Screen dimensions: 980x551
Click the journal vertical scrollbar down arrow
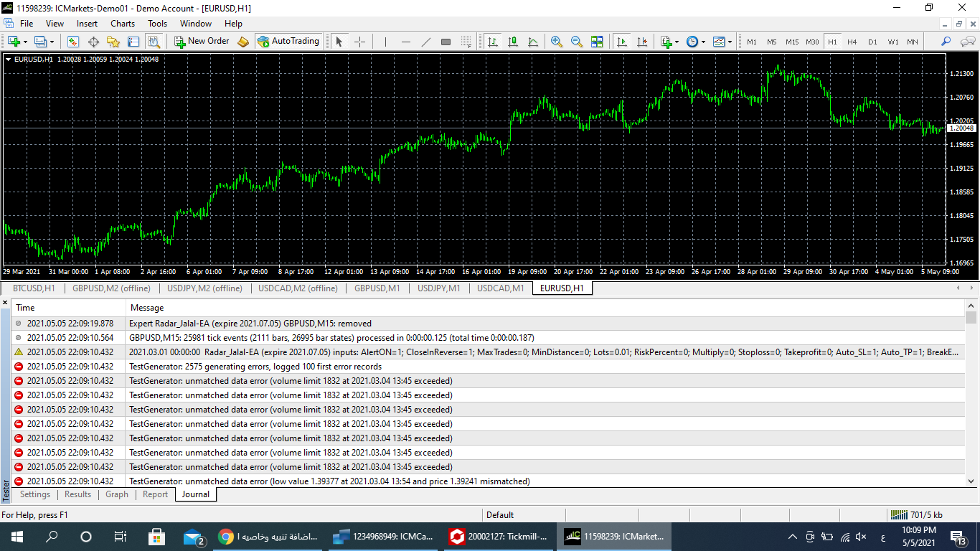coord(971,481)
